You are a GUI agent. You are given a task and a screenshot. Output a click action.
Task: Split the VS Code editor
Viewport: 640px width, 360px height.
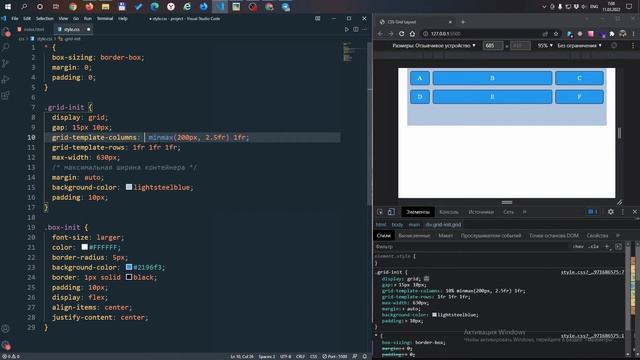[356, 29]
